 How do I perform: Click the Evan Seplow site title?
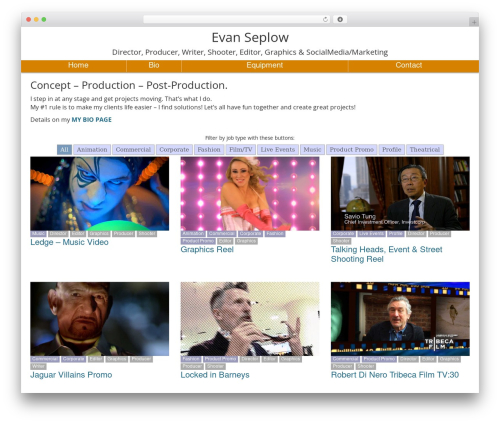tap(250, 38)
